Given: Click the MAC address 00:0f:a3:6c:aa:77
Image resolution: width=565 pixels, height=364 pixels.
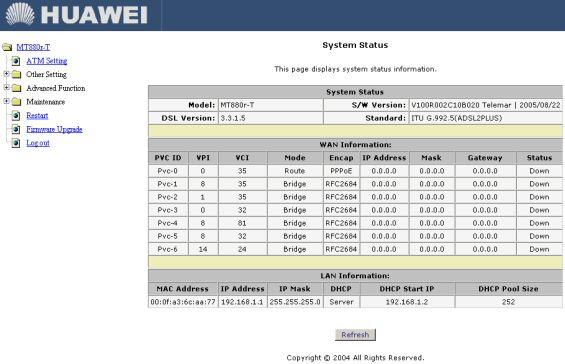Looking at the screenshot, I should pos(183,302).
